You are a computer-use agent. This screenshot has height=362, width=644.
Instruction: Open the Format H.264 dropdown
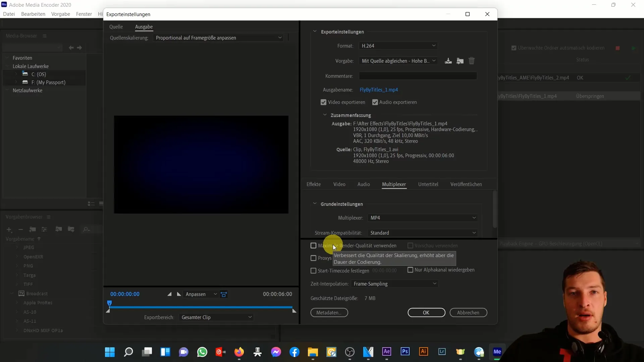coord(398,46)
